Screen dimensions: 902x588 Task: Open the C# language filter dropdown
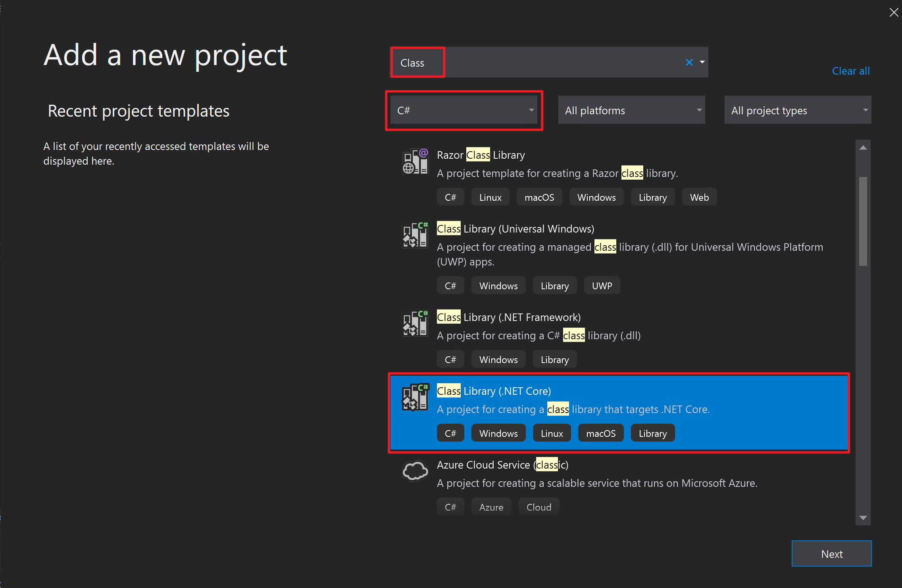pyautogui.click(x=464, y=110)
